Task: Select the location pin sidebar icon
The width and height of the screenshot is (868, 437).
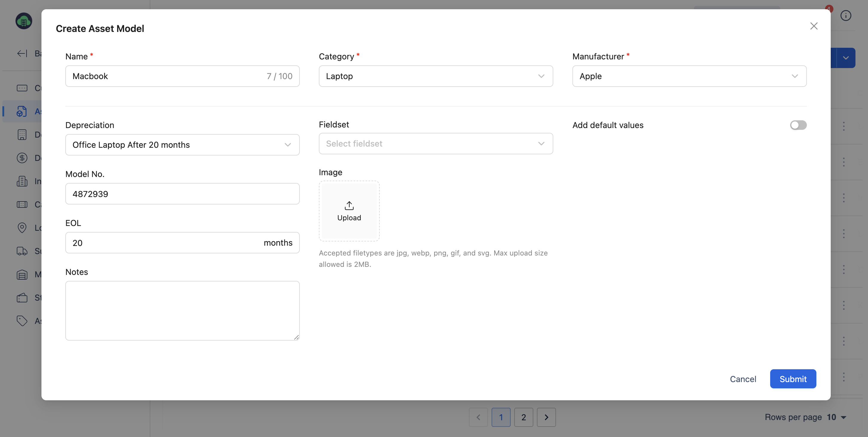Action: coord(22,228)
